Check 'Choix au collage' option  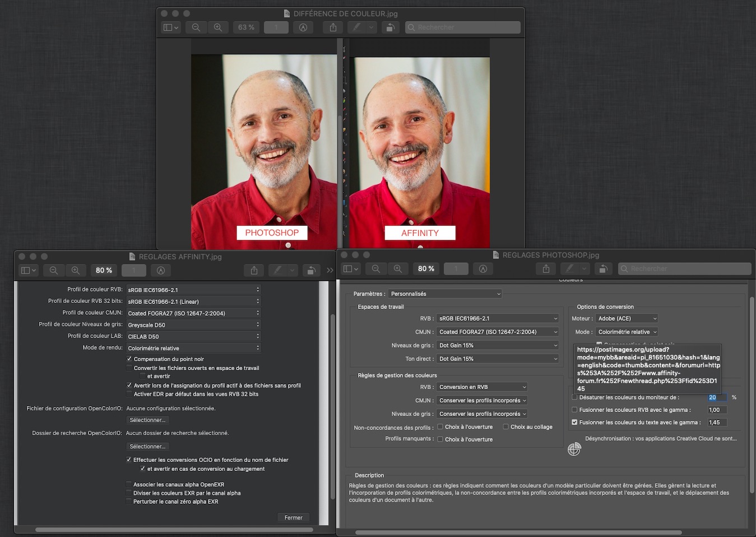[506, 427]
